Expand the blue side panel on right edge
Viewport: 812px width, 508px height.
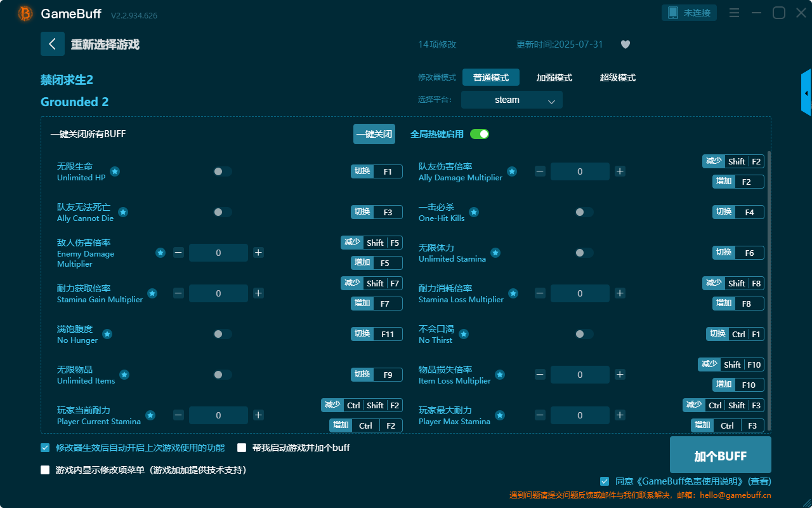[807, 92]
